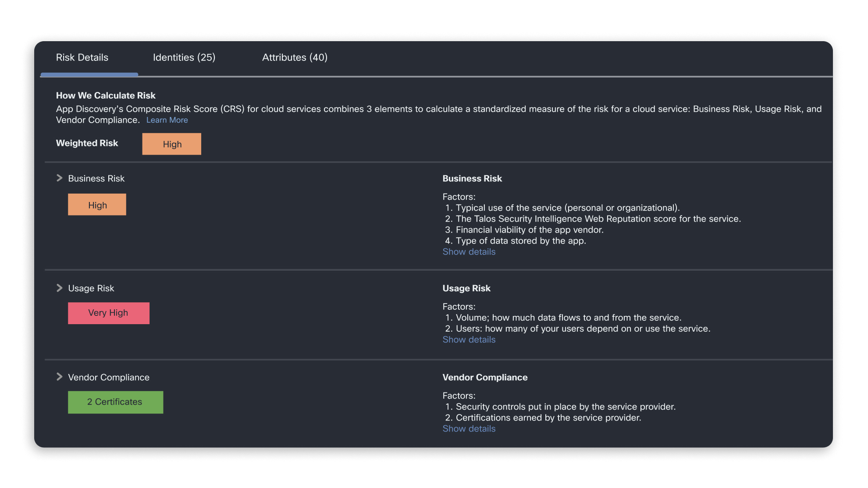
Task: Click the red Very High badge
Action: coord(108,313)
